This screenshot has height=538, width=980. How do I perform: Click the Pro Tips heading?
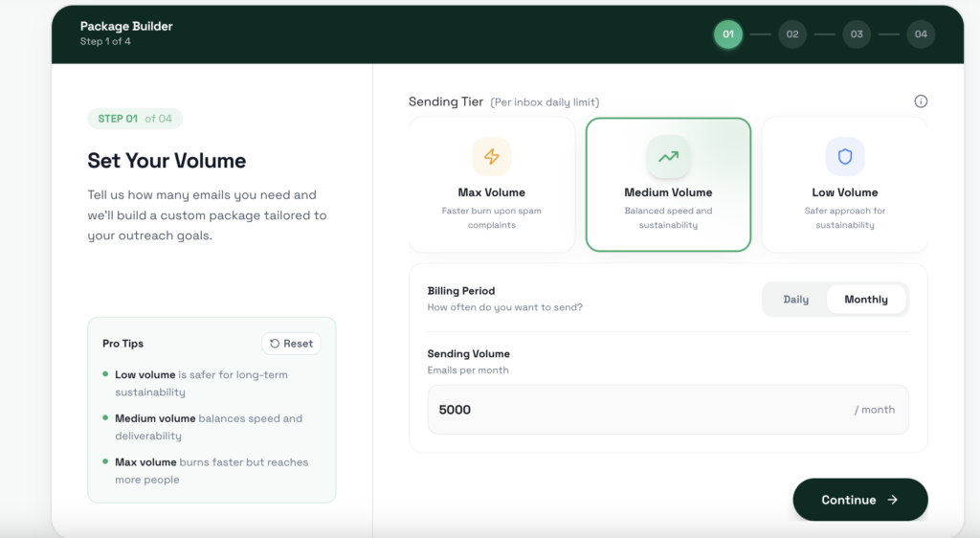click(x=123, y=344)
